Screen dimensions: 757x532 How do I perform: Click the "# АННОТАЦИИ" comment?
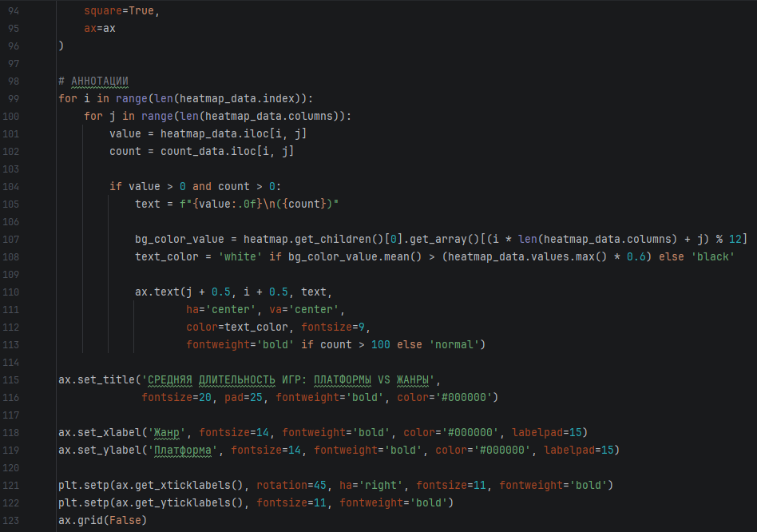93,81
